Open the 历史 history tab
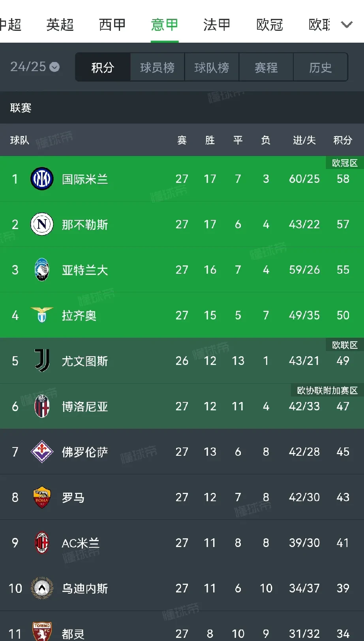This screenshot has height=641, width=364. tap(321, 67)
